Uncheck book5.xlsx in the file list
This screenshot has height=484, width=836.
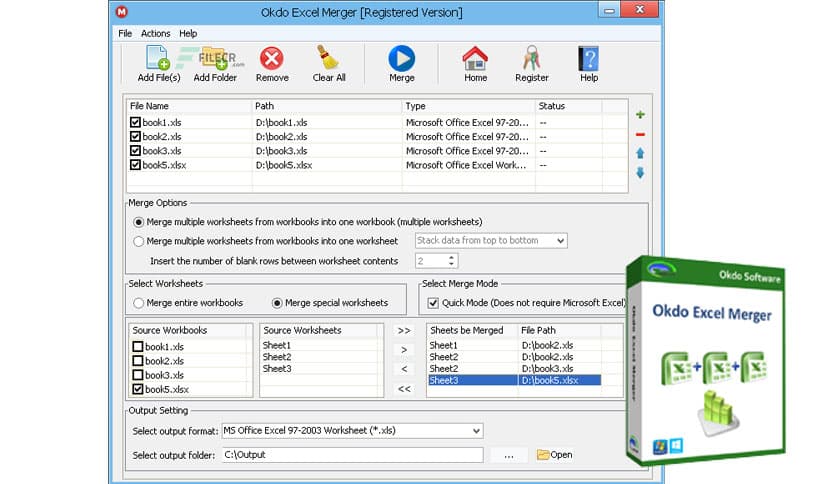[x=135, y=165]
